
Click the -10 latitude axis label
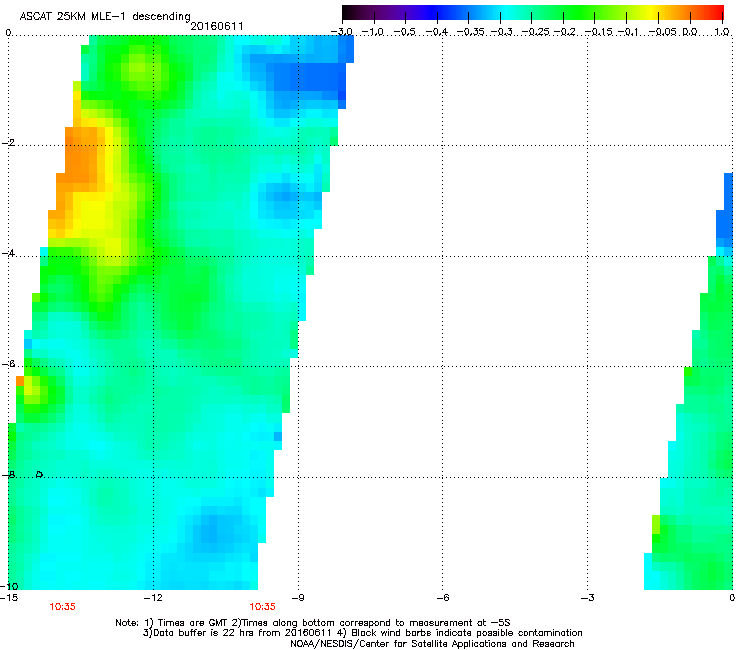click(9, 586)
